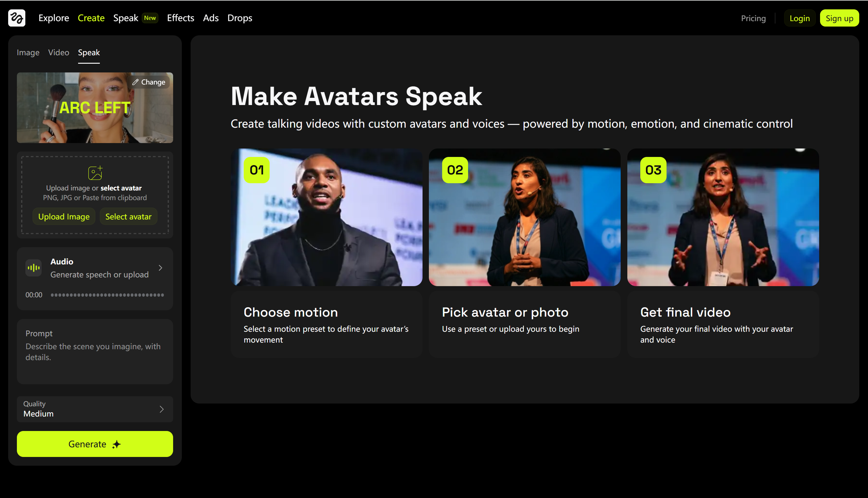The image size is (868, 498).
Task: Select the Speak tab in the side panel
Action: point(88,52)
